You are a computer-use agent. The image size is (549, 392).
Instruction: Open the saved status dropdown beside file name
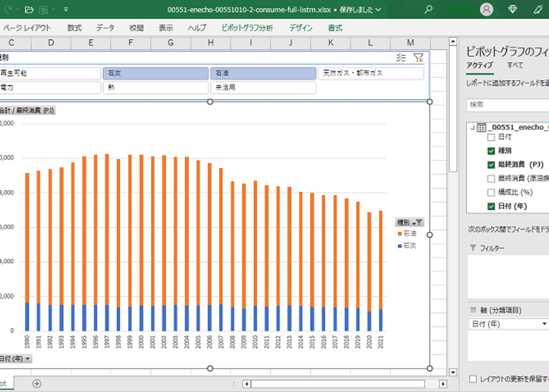pos(378,10)
